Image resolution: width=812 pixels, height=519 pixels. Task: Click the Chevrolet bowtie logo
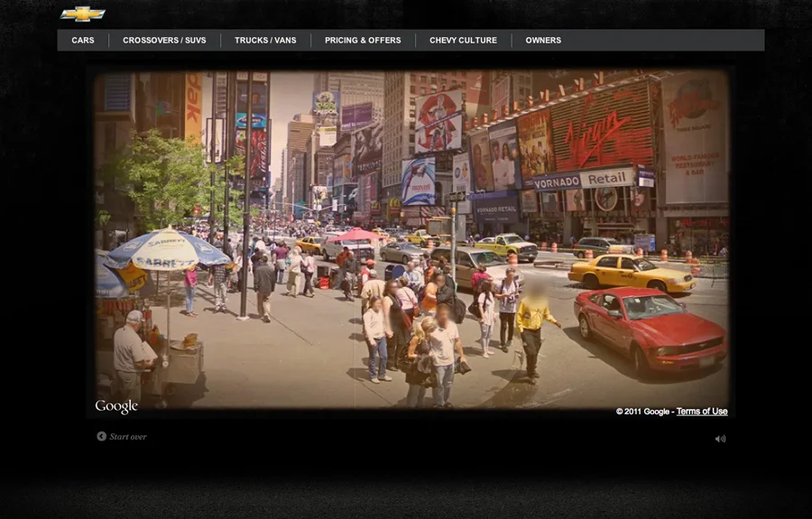[x=83, y=14]
